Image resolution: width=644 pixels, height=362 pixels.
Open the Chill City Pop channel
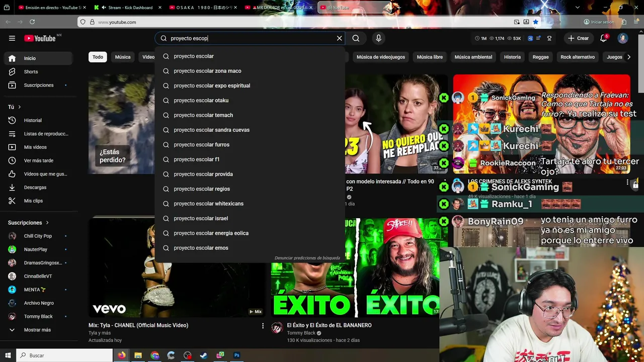(38, 236)
